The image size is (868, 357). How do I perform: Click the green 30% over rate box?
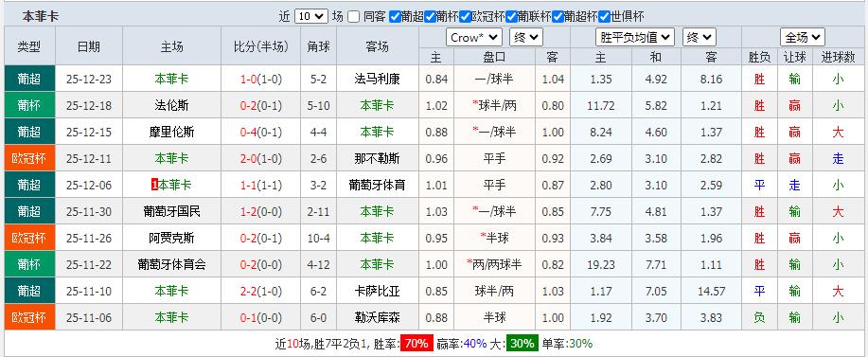(x=523, y=344)
